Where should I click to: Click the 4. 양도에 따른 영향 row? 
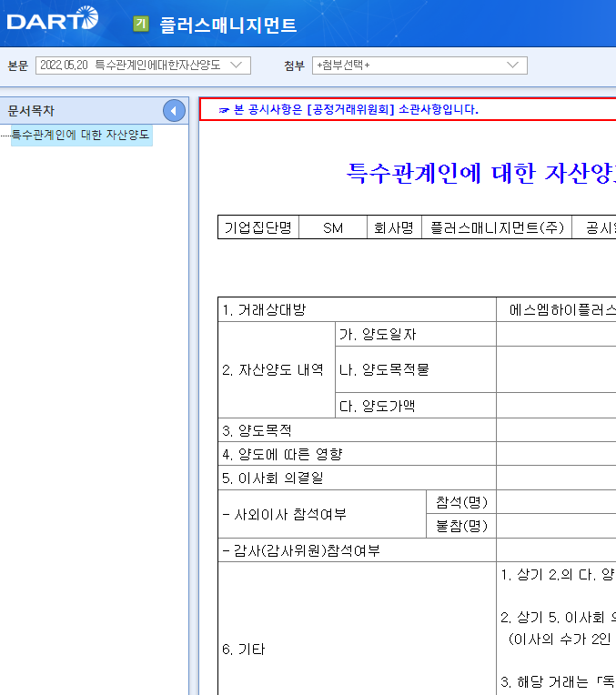pos(357,454)
